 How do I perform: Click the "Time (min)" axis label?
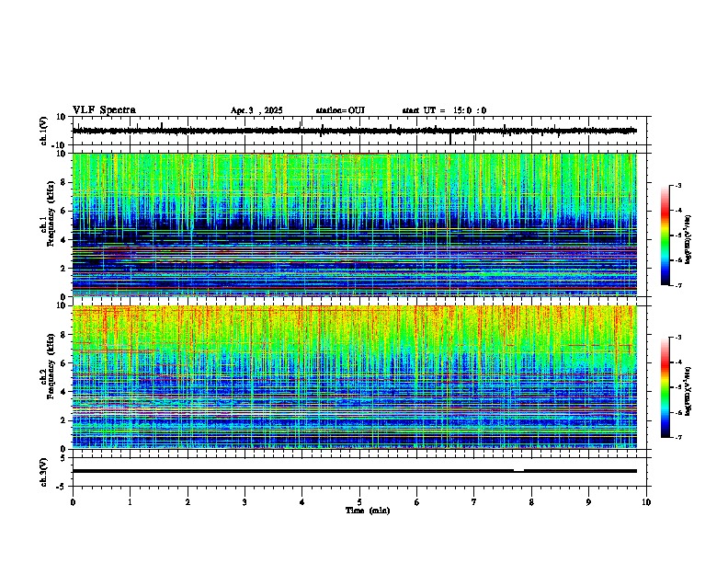(368, 511)
